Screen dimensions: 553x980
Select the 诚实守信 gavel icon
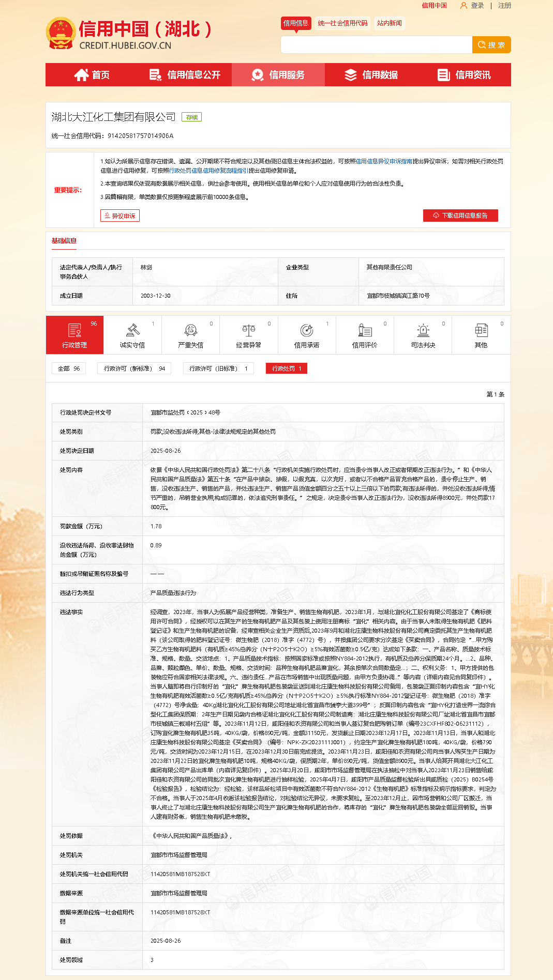(132, 330)
